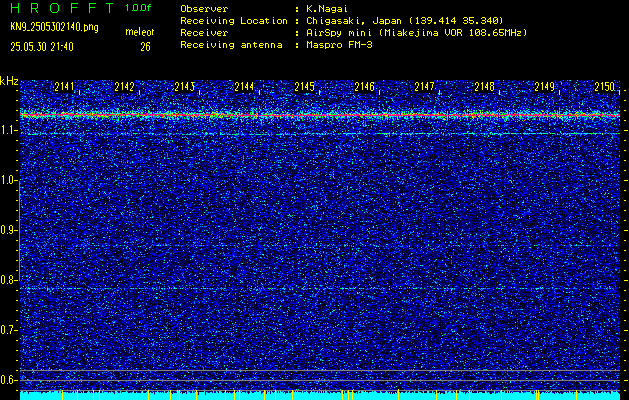This screenshot has width=629, height=400.
Task: Click the 2143 time marker
Action: click(x=185, y=87)
